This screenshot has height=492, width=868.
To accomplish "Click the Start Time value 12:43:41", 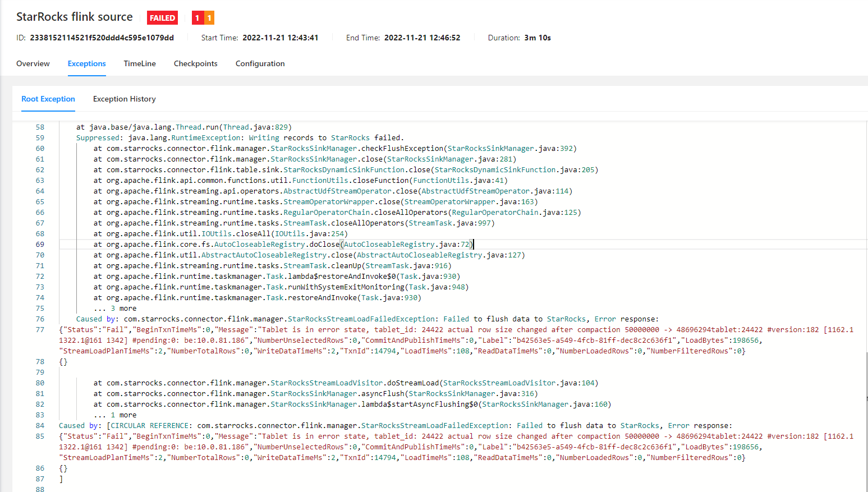I will pyautogui.click(x=280, y=38).
